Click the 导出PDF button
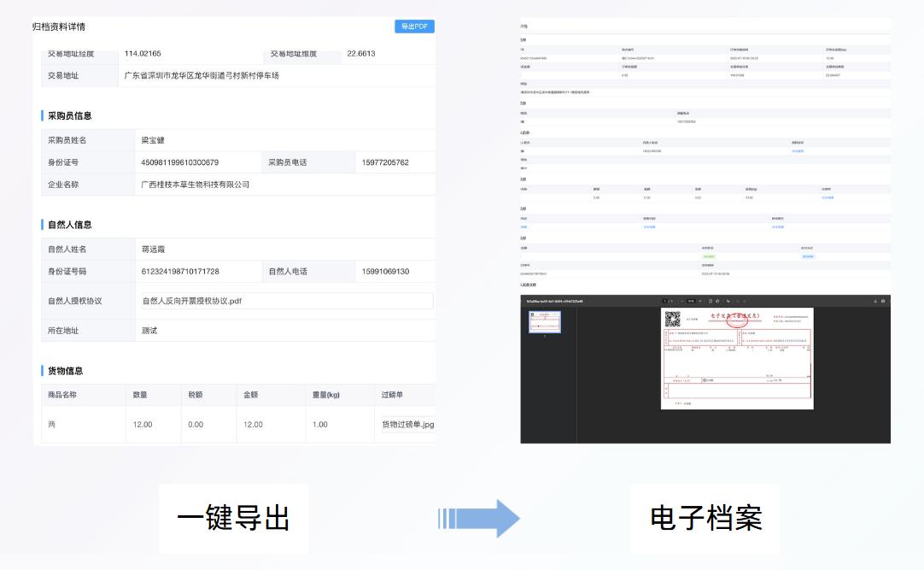 [x=414, y=26]
